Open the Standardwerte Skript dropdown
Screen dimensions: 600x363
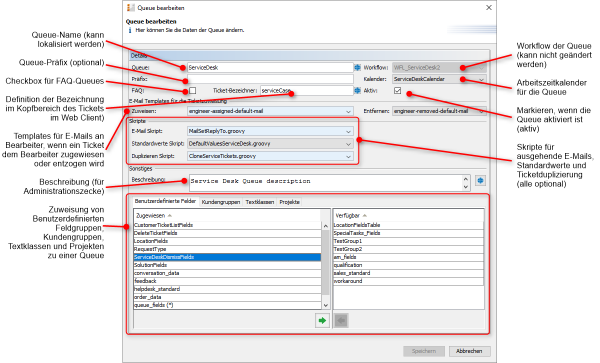tap(270, 144)
